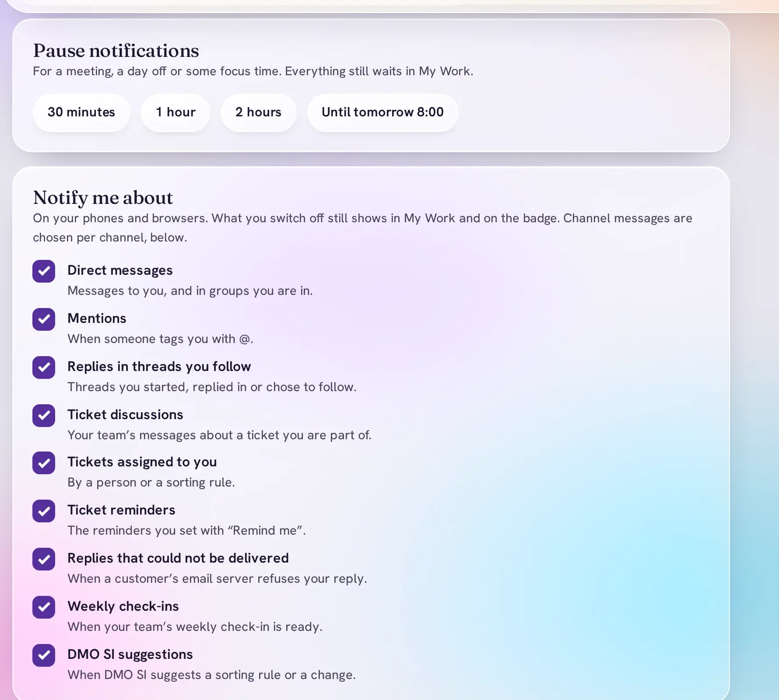The width and height of the screenshot is (779, 700).
Task: Click 'When DMO SI suggests a sorting rule' text
Action: point(211,675)
